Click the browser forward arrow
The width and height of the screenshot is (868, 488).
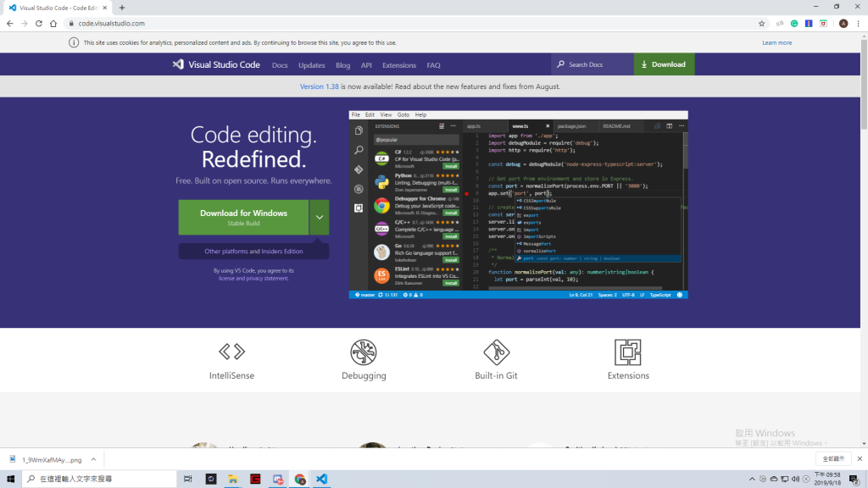(25, 23)
